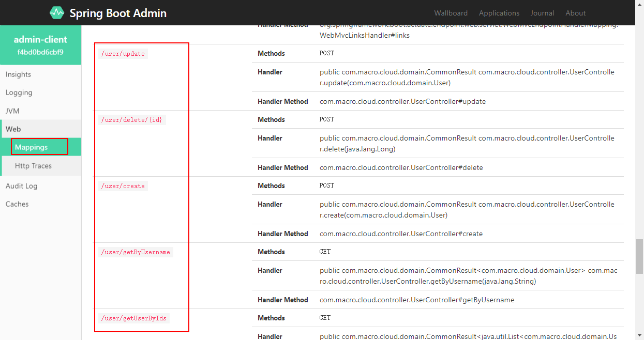Viewport: 644px width, 340px height.
Task: Click the /user/getUserByIds mapping path
Action: [134, 318]
